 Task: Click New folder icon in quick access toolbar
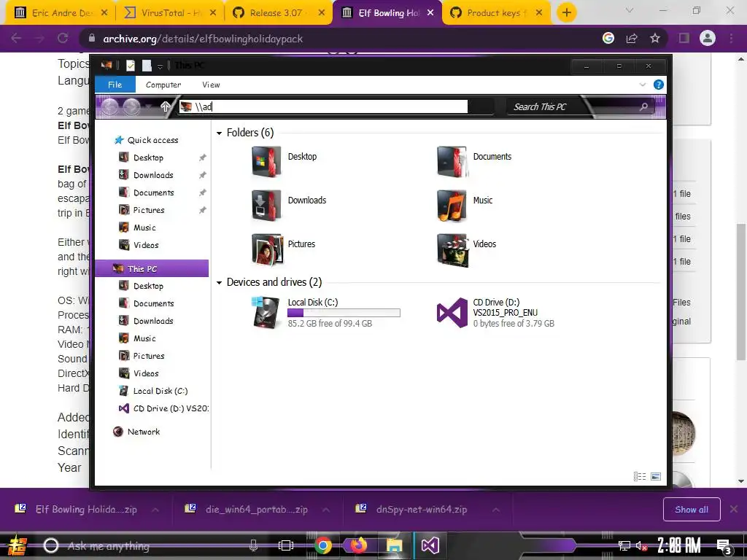pos(147,66)
